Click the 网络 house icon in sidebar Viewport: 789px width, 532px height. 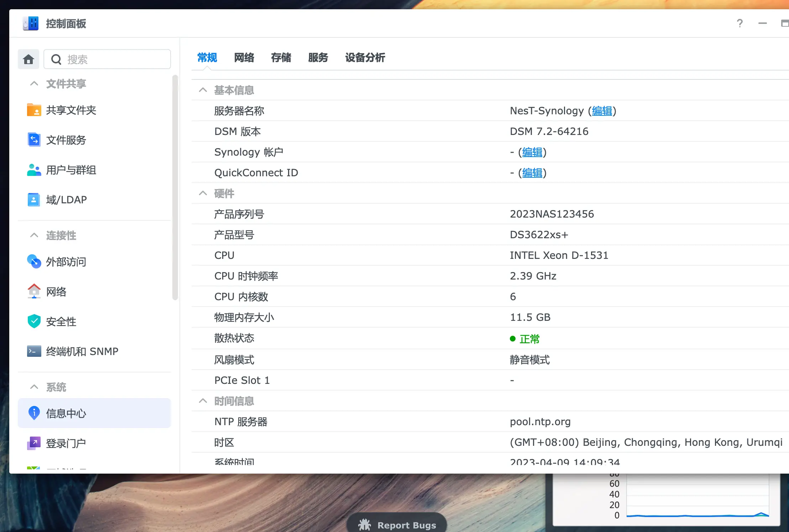tap(34, 292)
